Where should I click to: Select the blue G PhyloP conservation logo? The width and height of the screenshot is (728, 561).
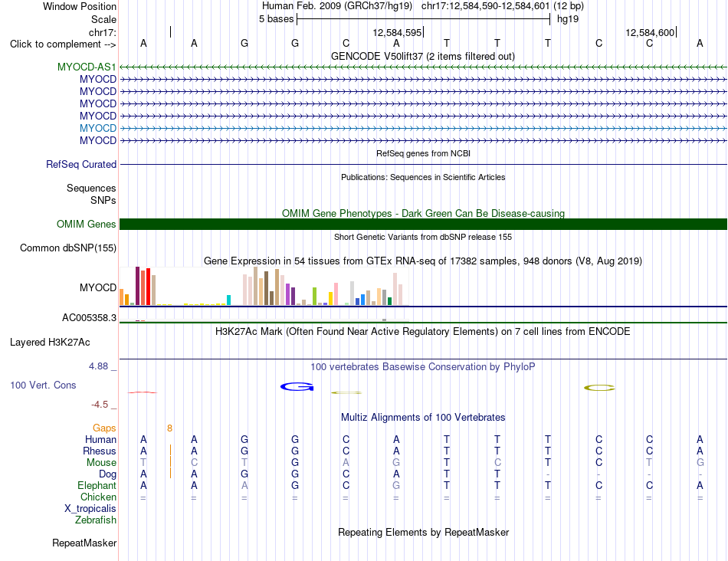click(297, 386)
